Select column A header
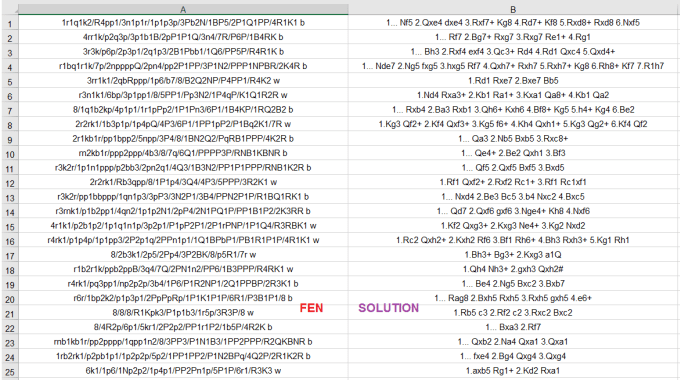 183,10
